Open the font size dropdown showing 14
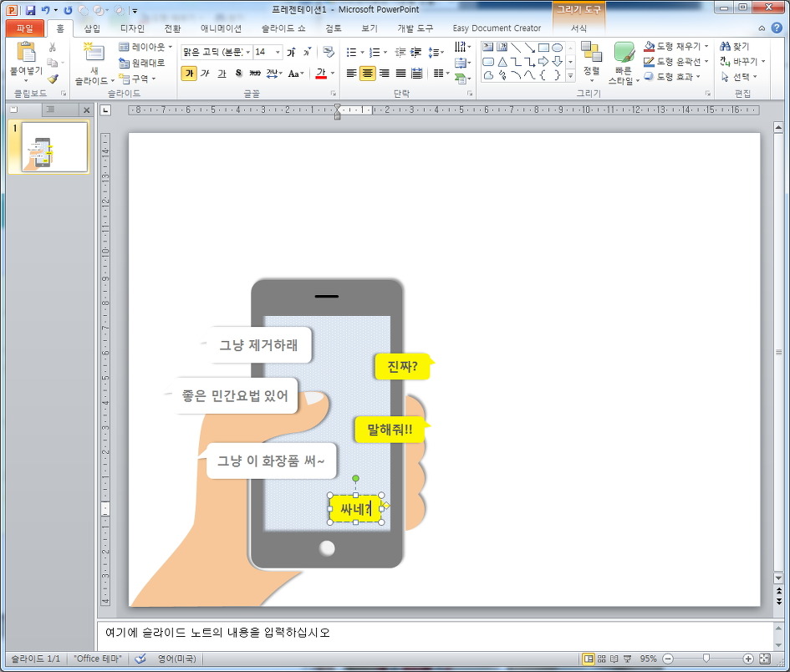Viewport: 790px width, 672px height. coord(278,52)
